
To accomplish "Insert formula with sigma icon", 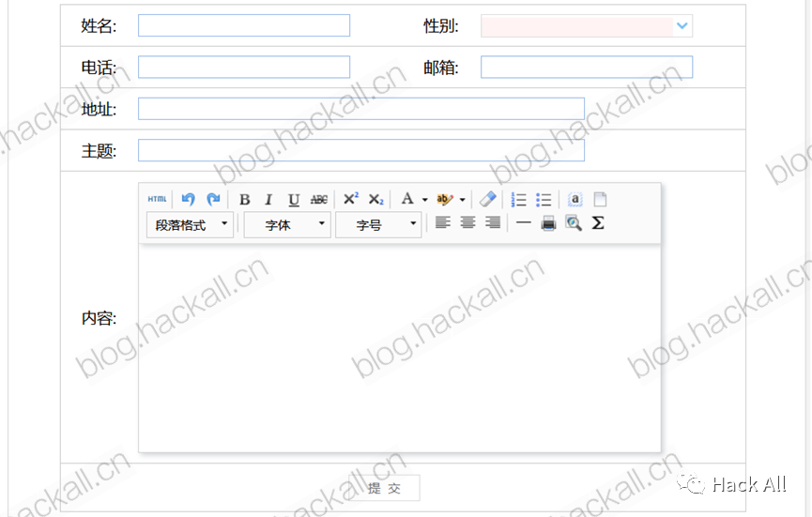I will coord(598,223).
